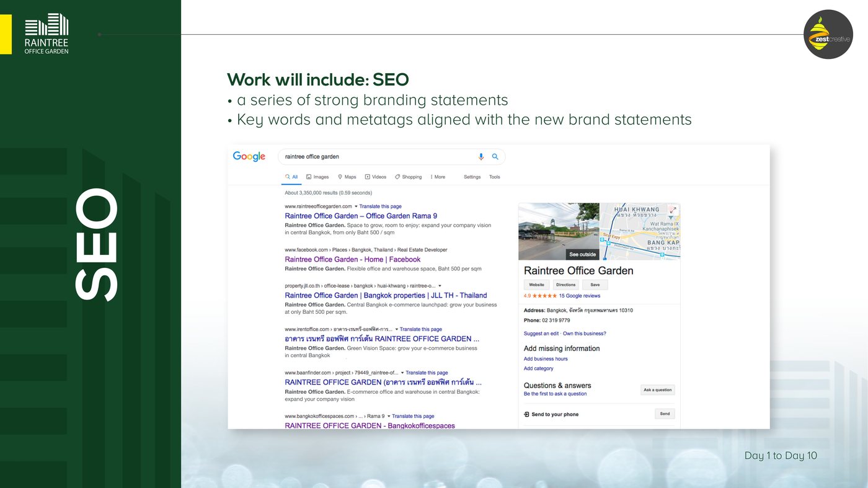Click the phone number 02 319 9779
This screenshot has height=488, width=868.
pos(556,321)
